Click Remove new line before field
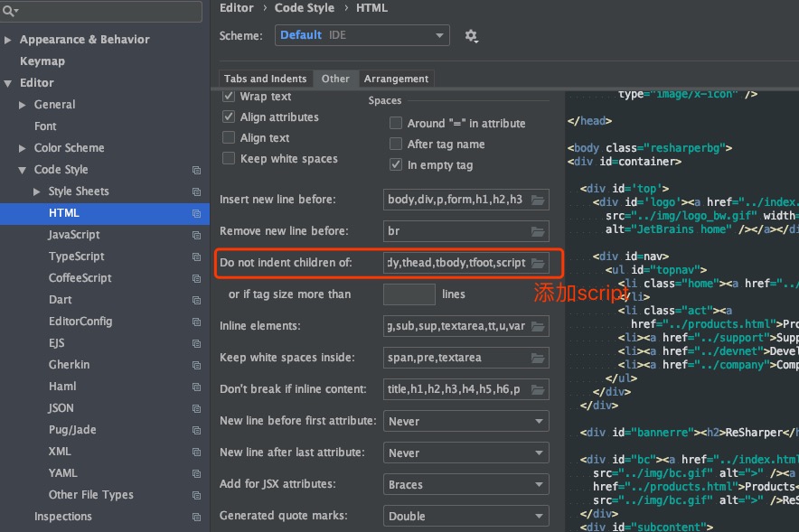 466,231
